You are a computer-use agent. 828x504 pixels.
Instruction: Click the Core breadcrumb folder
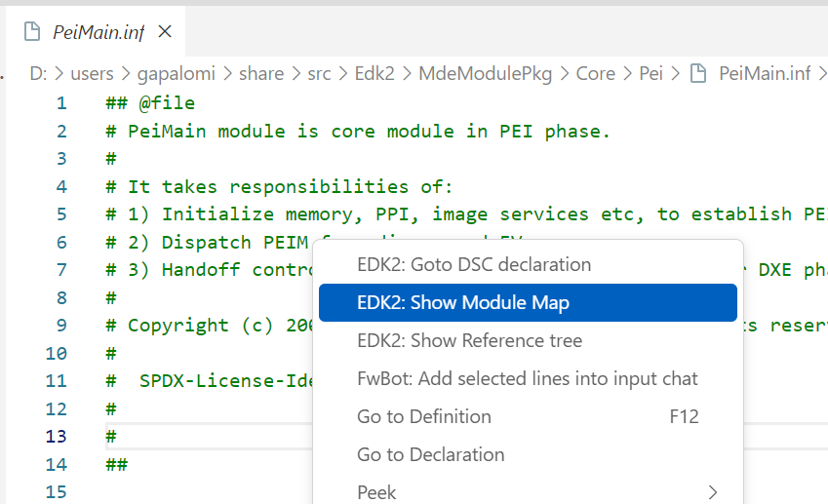click(x=595, y=73)
